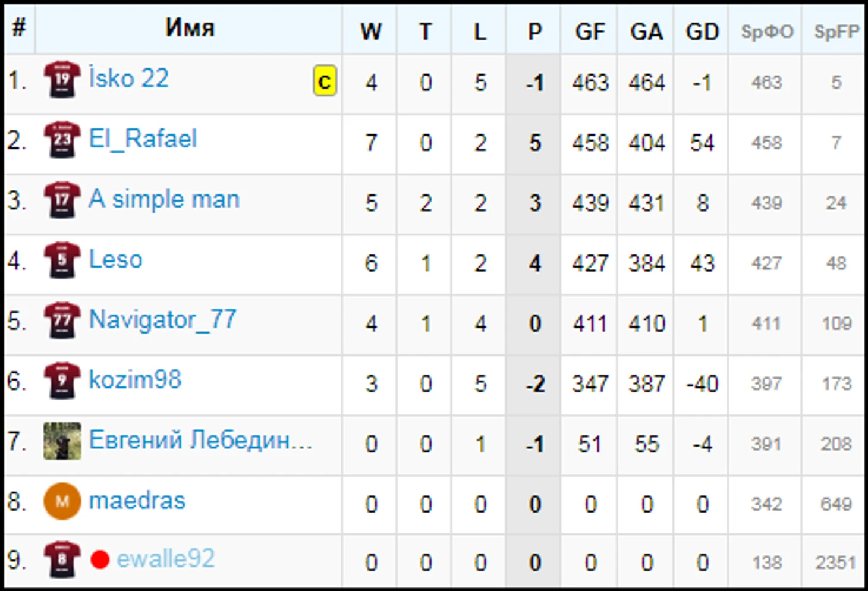
Task: Click El_Rafael's number 23 jersey icon
Action: coord(62,140)
